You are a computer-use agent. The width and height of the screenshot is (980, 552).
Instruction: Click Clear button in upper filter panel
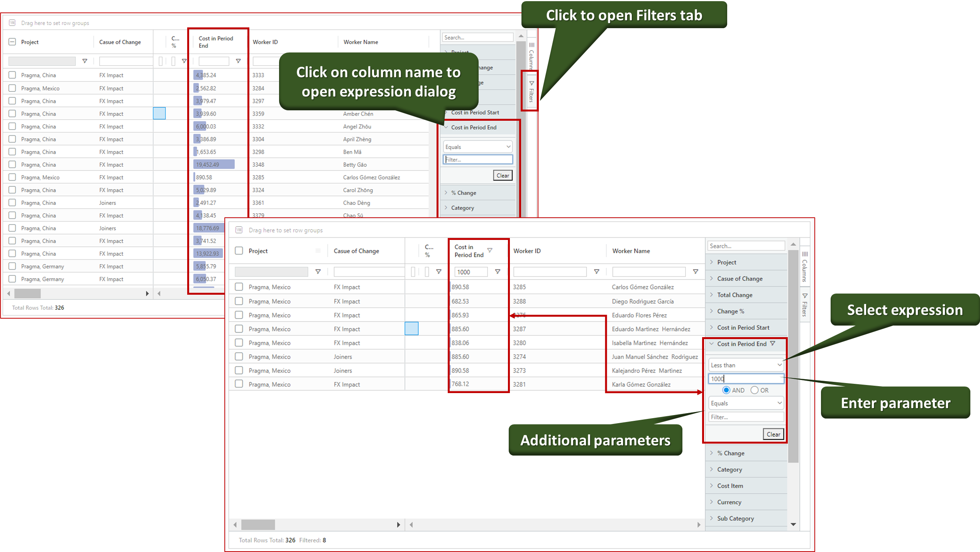(x=503, y=176)
